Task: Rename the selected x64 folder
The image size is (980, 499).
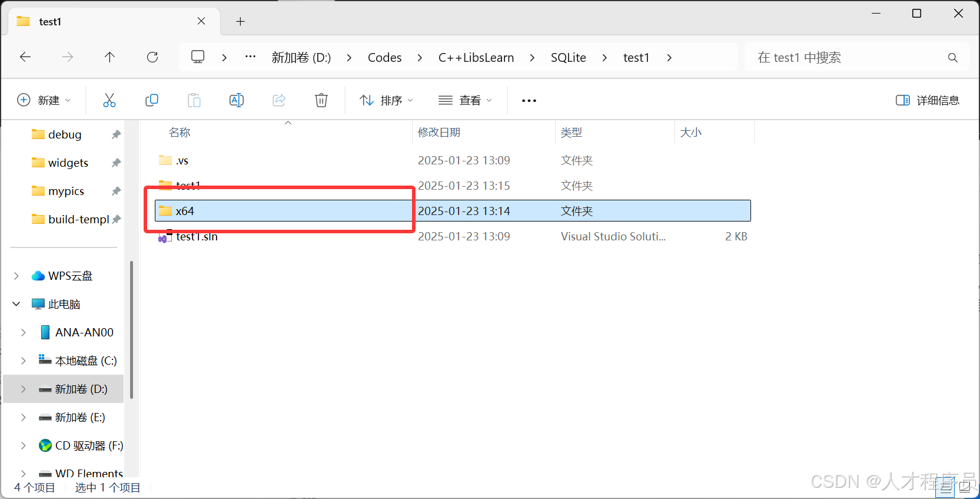Action: click(x=237, y=100)
